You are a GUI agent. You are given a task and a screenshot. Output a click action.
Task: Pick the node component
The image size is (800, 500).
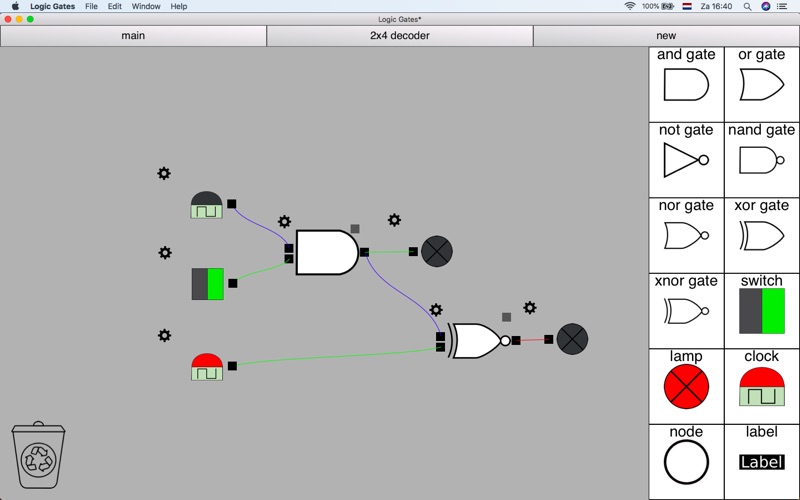686,462
